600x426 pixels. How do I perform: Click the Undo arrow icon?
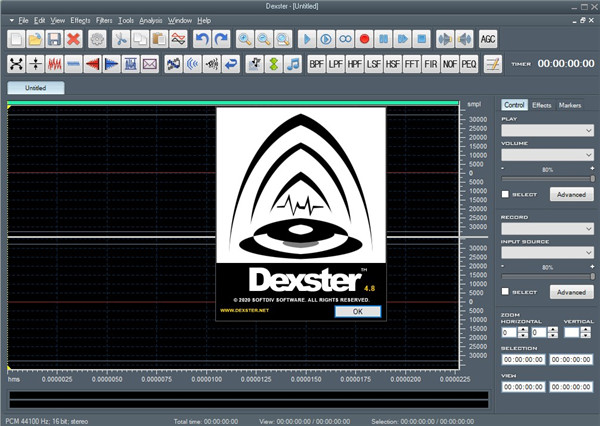(199, 39)
